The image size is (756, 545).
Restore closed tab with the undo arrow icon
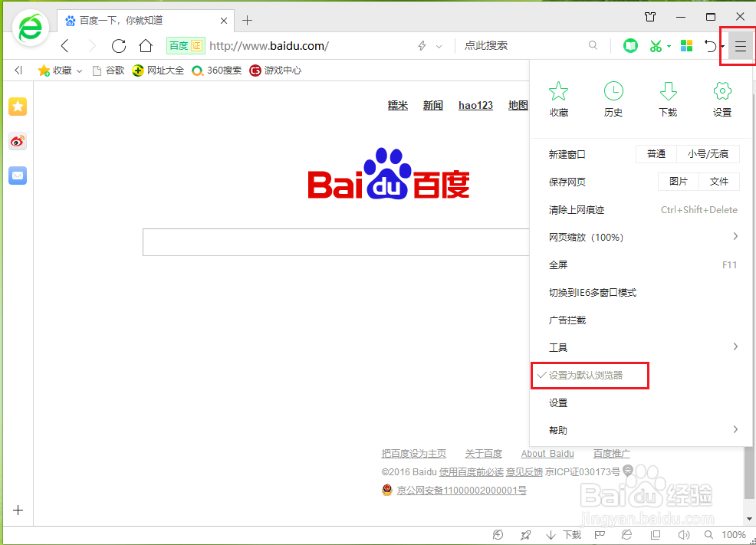(710, 46)
